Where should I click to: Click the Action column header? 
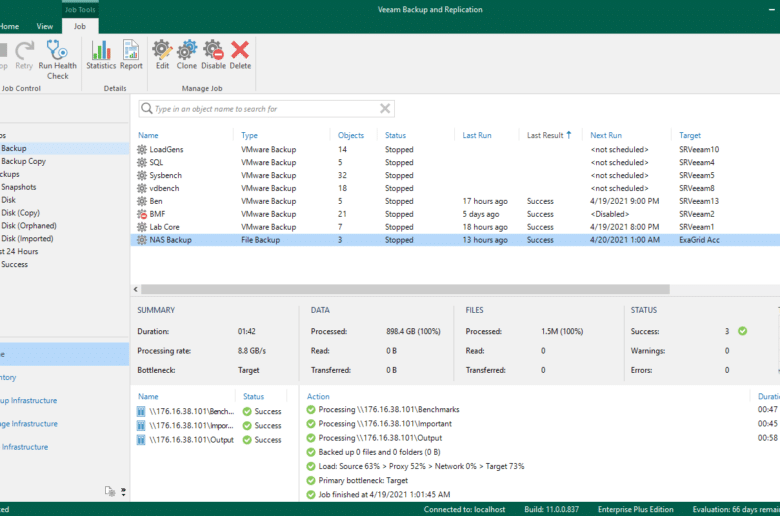coord(318,397)
